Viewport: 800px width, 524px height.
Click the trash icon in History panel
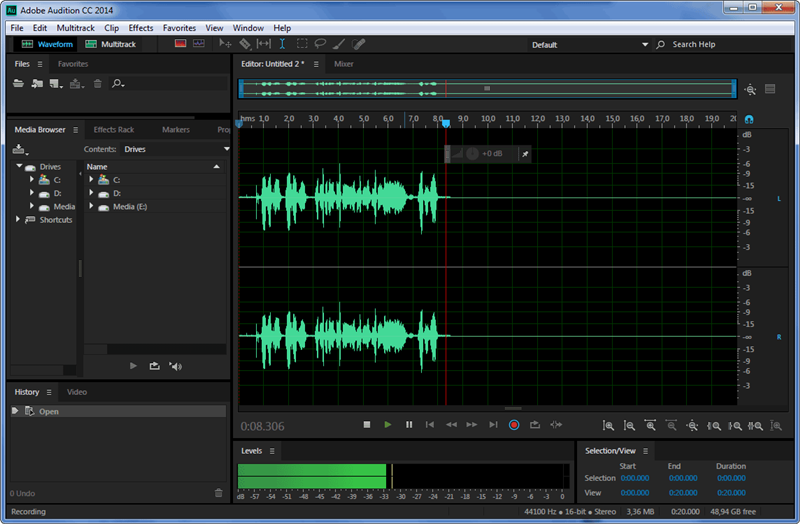point(219,493)
